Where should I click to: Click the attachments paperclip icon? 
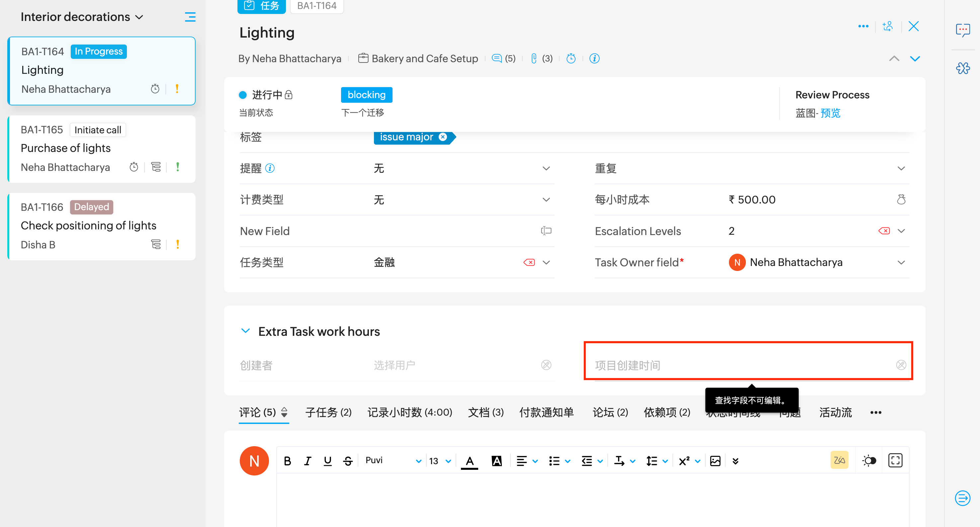[x=534, y=58]
